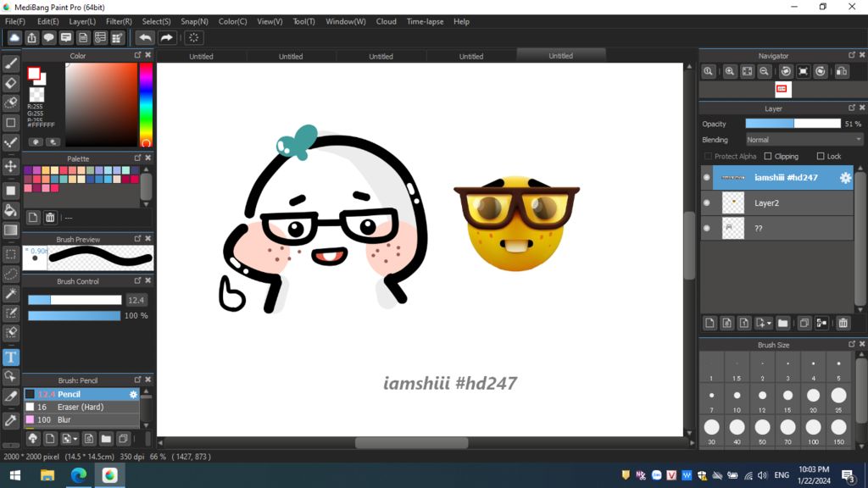Add a new layer with the page icon
868x488 pixels.
click(x=709, y=323)
